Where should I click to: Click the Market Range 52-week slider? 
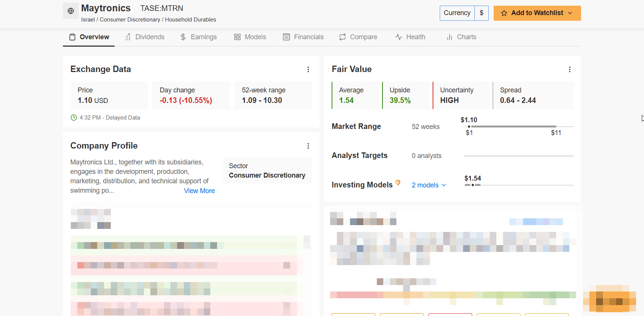coord(519,126)
